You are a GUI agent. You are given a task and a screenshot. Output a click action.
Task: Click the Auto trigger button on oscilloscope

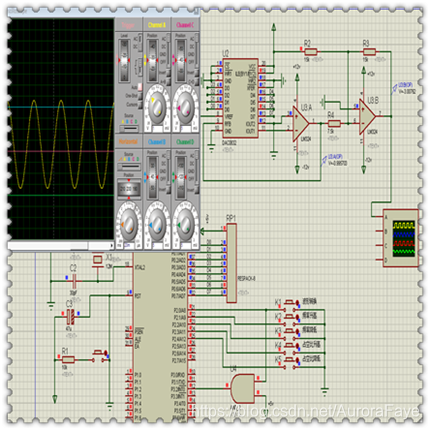pos(140,87)
